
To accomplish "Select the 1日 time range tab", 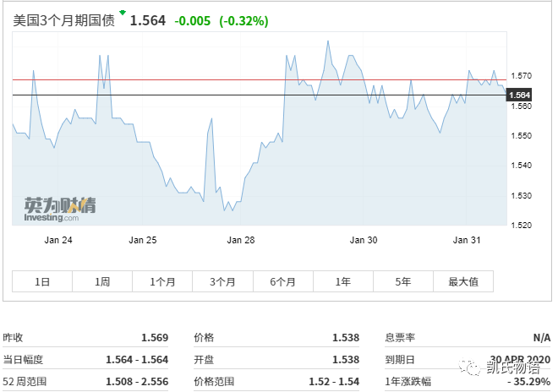I will coord(42,281).
